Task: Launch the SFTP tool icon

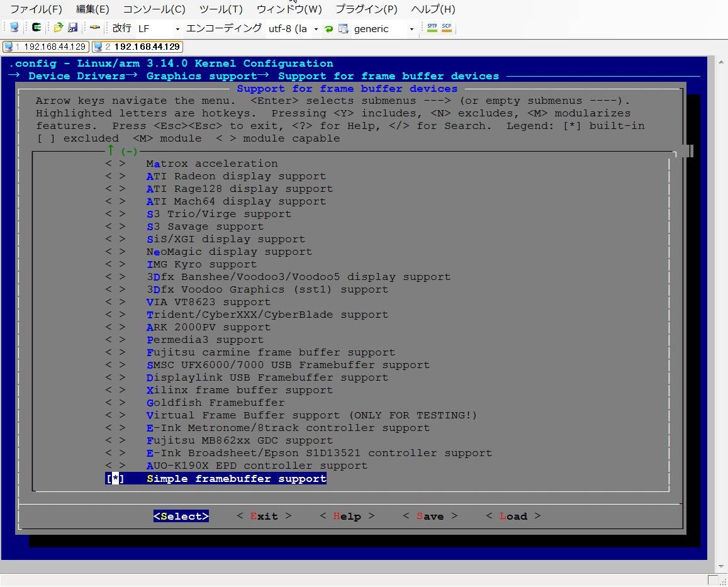Action: [432, 28]
